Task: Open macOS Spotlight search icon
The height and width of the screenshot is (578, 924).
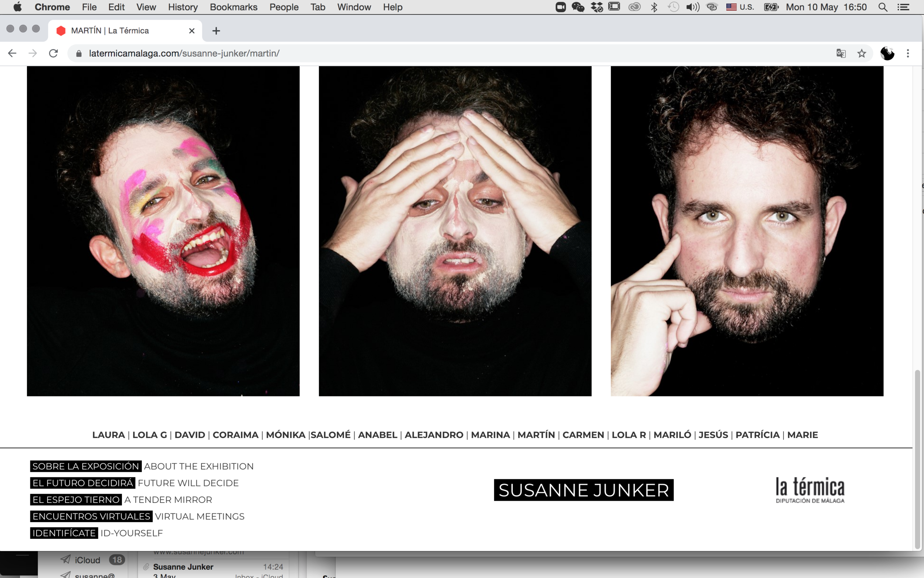Action: 883,7
